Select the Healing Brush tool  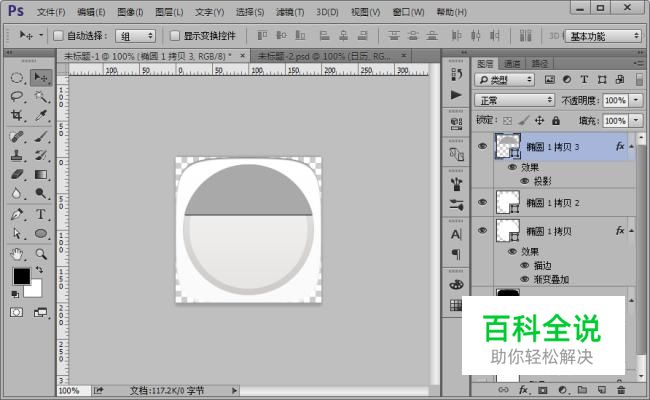click(x=17, y=136)
